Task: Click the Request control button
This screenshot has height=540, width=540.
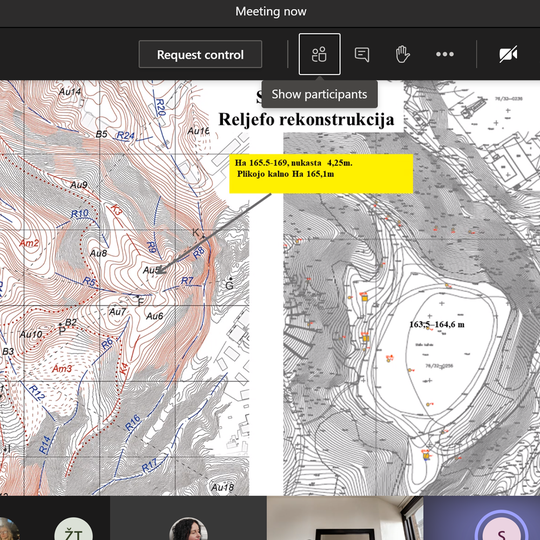Action: tap(200, 54)
